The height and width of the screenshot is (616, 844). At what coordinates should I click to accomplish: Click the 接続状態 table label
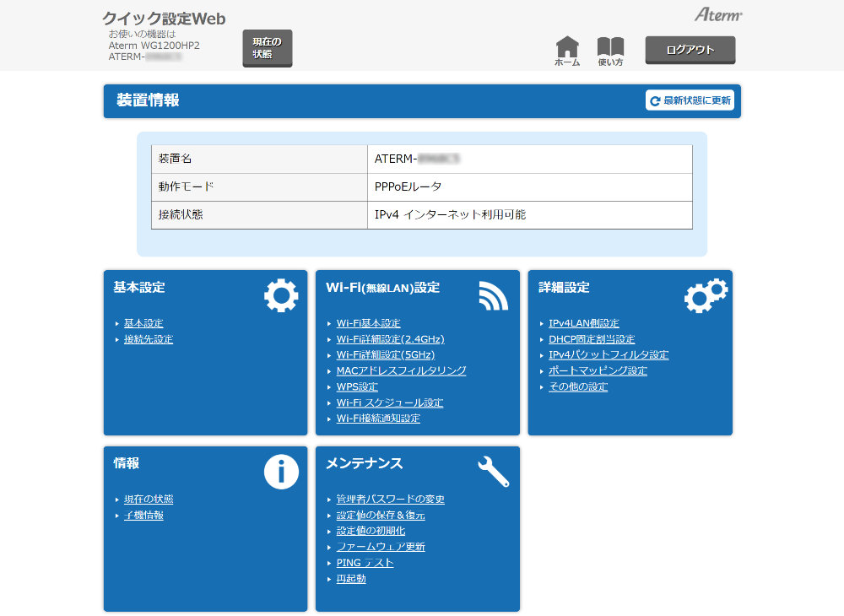click(181, 214)
